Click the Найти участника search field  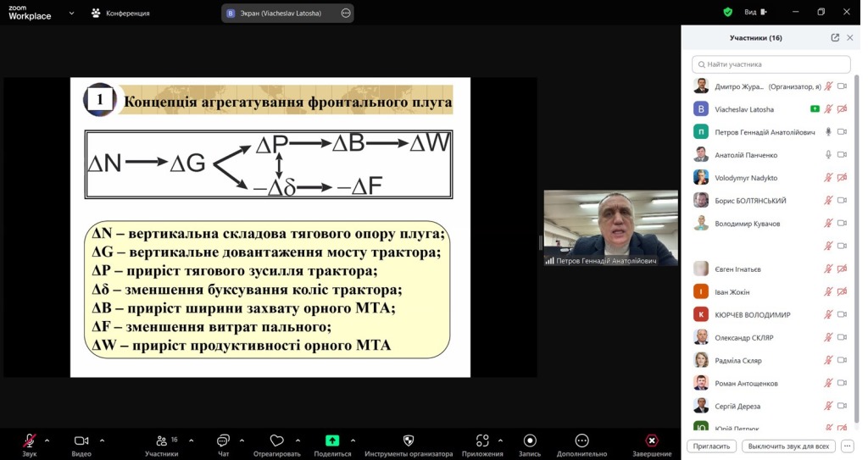click(x=771, y=64)
